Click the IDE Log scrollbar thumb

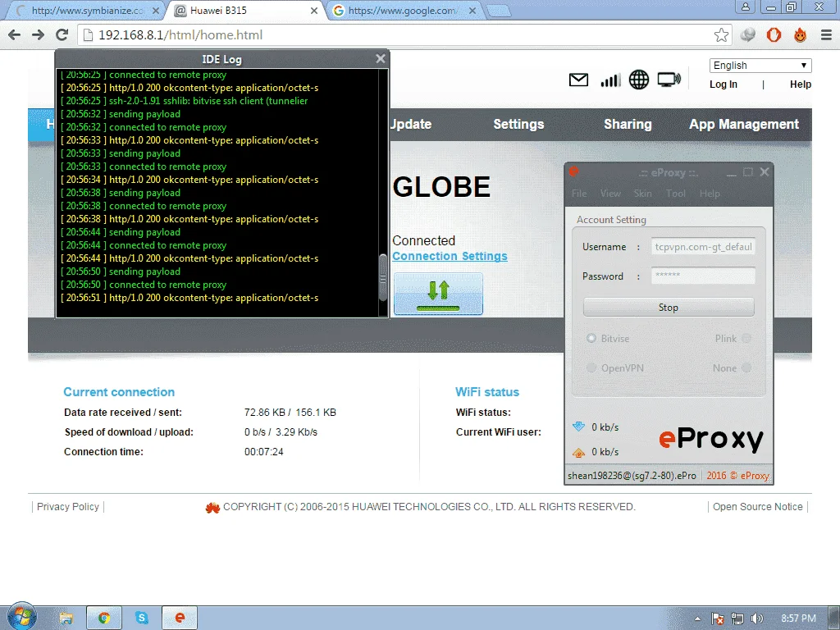(382, 277)
